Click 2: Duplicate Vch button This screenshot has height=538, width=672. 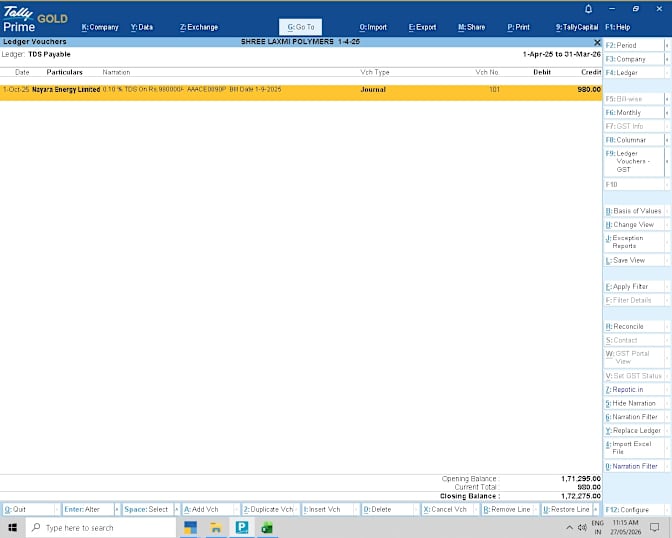point(268,509)
